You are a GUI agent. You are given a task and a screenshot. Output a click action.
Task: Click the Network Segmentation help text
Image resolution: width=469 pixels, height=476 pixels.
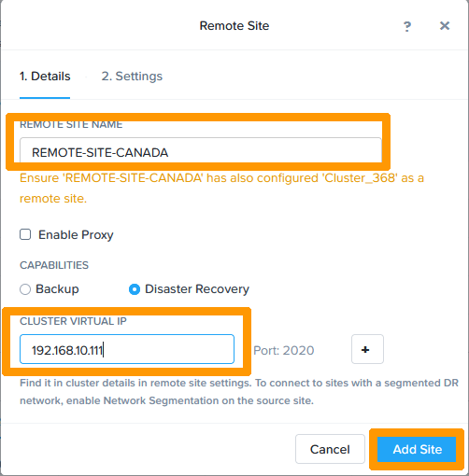point(239,392)
